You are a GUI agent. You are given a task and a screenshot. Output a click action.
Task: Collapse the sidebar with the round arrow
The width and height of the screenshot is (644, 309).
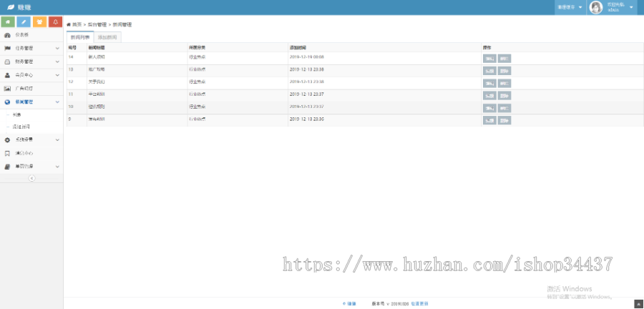(x=31, y=179)
